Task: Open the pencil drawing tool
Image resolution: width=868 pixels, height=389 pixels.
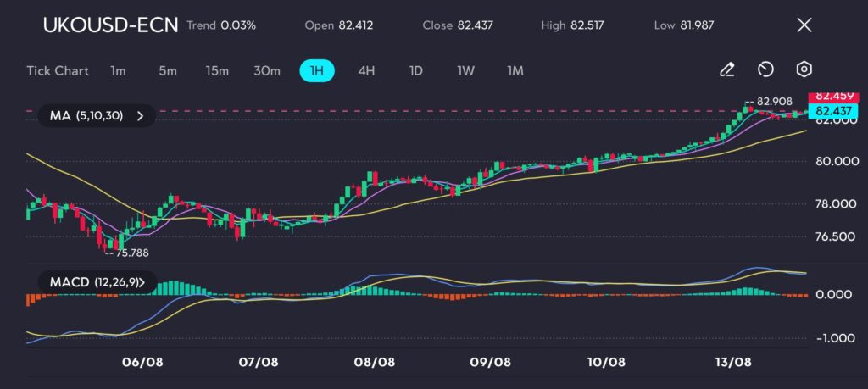Action: pos(726,70)
